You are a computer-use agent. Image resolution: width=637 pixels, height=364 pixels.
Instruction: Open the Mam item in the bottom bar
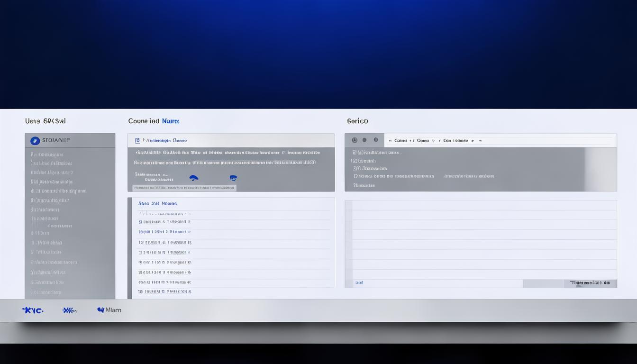pos(109,310)
